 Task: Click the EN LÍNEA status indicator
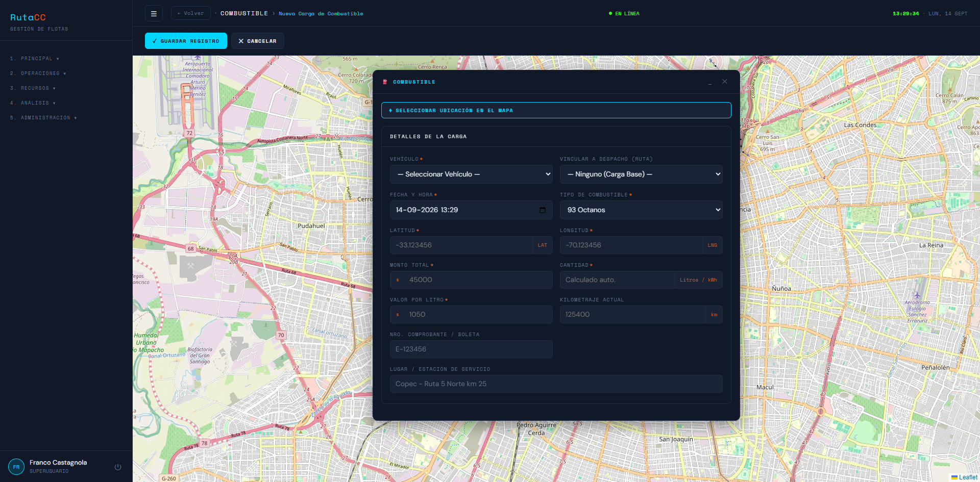point(624,14)
